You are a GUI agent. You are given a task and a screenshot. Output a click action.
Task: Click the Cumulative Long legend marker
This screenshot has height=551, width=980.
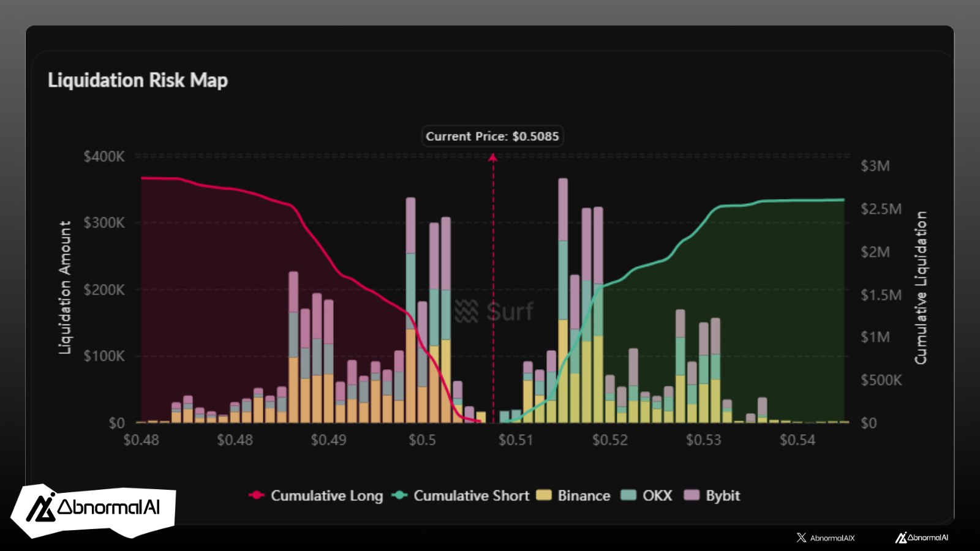pos(256,495)
